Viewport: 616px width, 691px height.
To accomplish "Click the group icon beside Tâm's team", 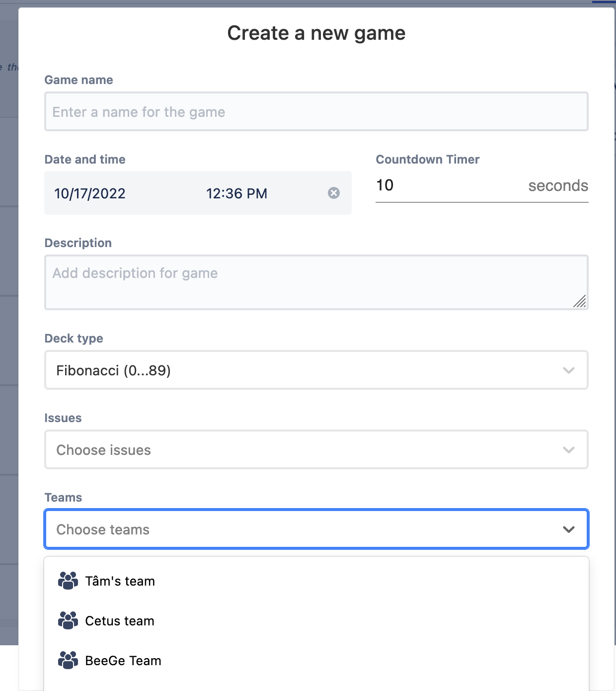I will [68, 581].
